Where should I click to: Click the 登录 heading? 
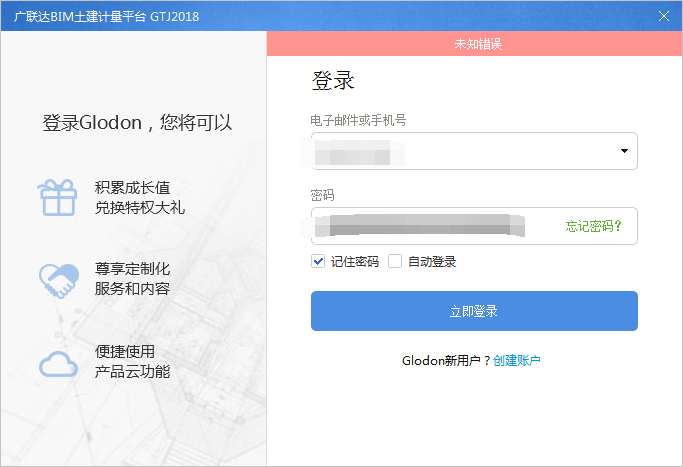(x=333, y=81)
